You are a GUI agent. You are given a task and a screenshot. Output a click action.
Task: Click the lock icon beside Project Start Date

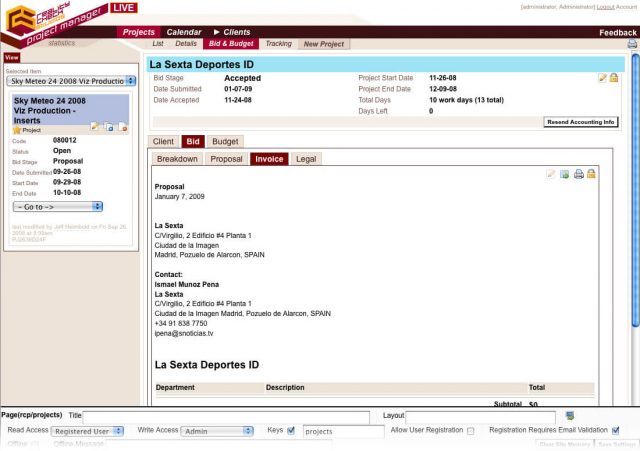[x=613, y=78]
